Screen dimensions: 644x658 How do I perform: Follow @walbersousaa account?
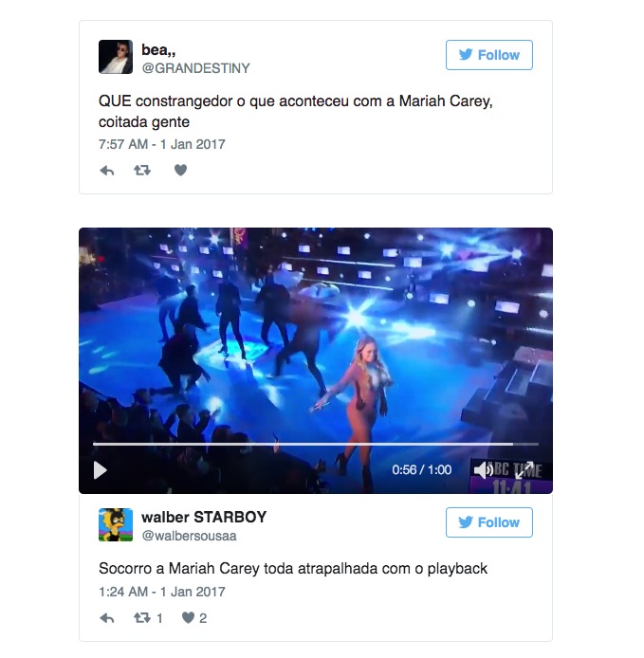click(x=489, y=522)
